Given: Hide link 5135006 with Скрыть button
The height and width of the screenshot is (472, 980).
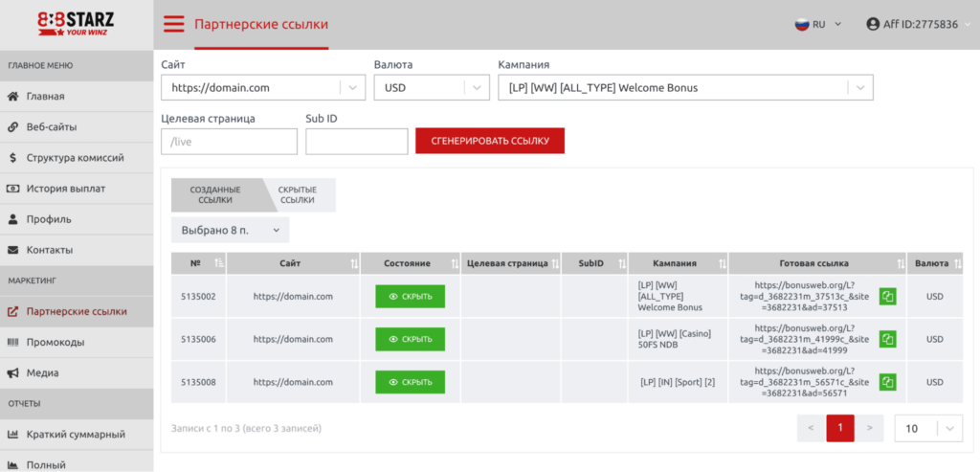Looking at the screenshot, I should pyautogui.click(x=410, y=339).
